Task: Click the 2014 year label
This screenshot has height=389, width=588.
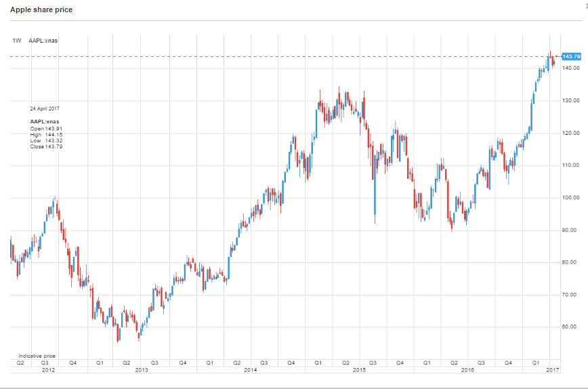Action: 251,370
